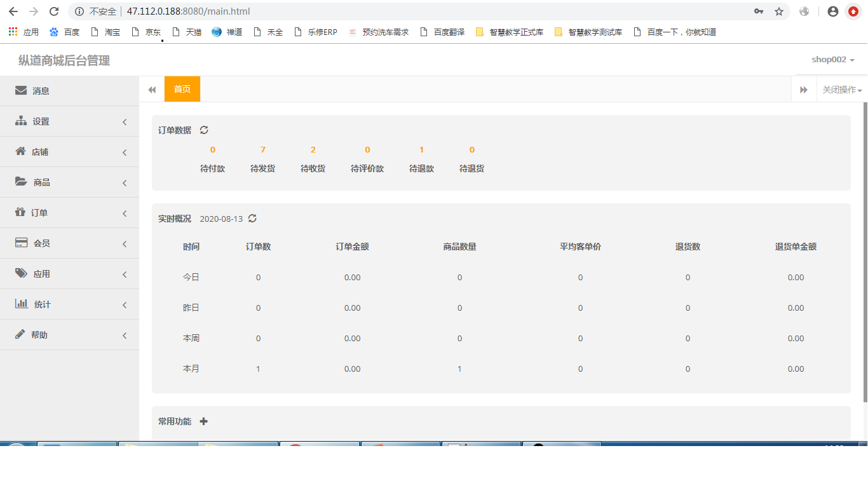Viewport: 868px width, 488px height.
Task: Refresh the 实时概况 panel
Action: click(252, 218)
